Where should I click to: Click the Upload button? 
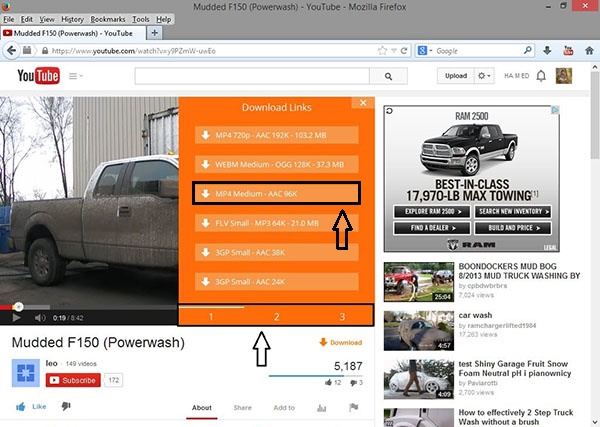click(456, 76)
